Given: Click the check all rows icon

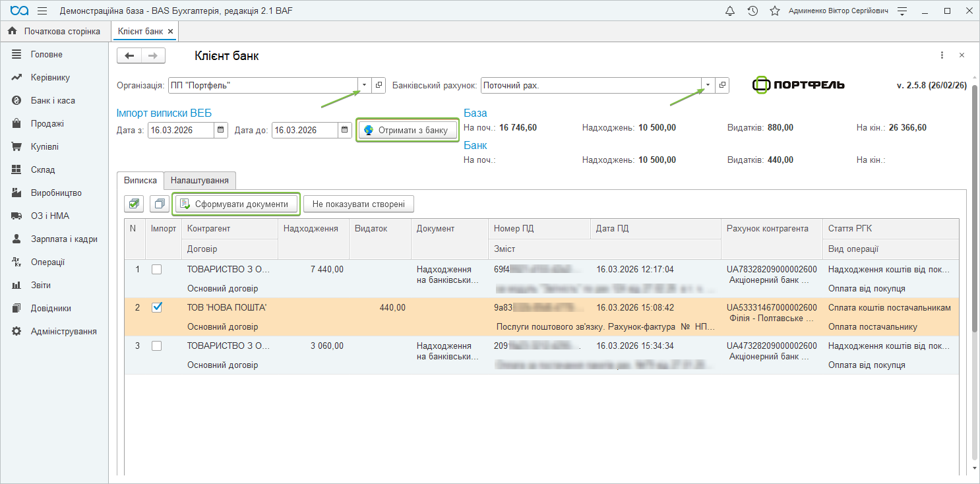Looking at the screenshot, I should [x=135, y=204].
